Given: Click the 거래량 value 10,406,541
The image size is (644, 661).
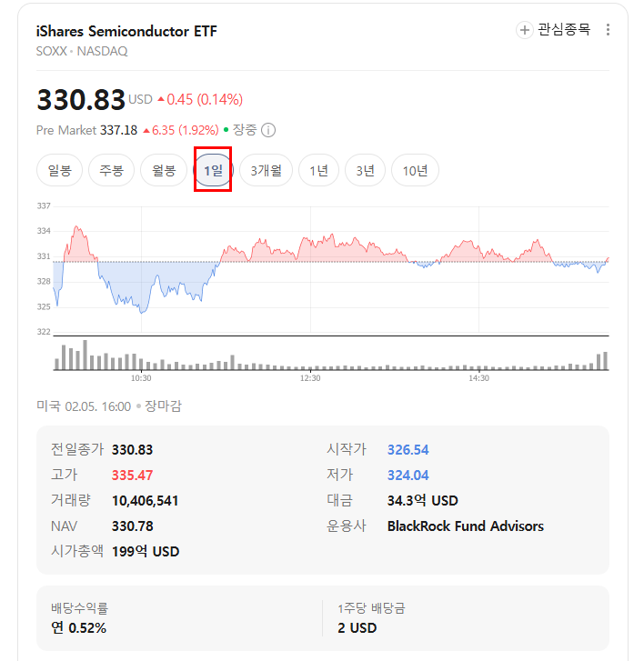Looking at the screenshot, I should click(145, 501).
